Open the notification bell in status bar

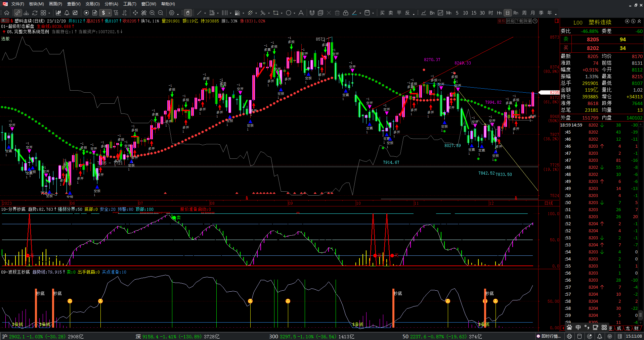[x=600, y=336]
